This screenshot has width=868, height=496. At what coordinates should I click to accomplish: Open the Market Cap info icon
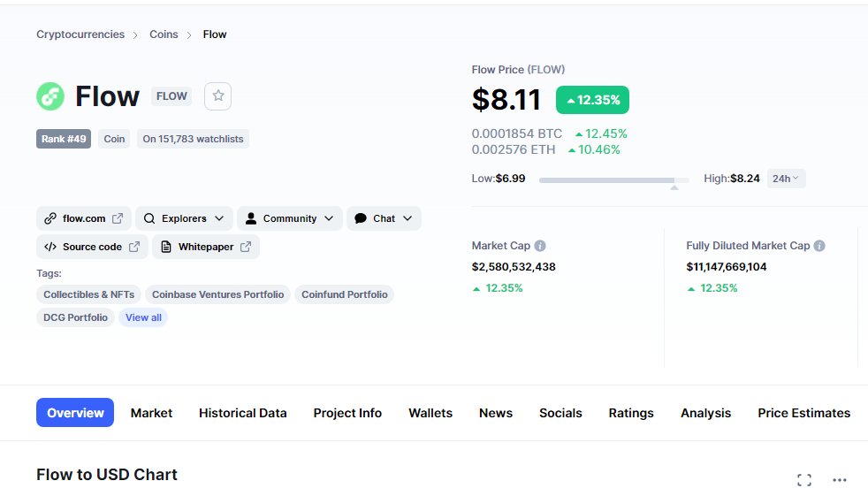pos(540,246)
